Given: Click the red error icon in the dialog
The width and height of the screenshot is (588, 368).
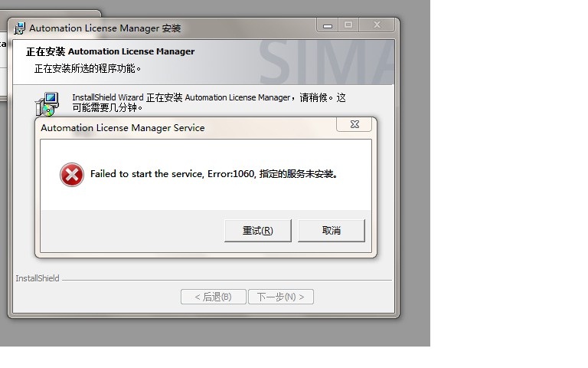Looking at the screenshot, I should [x=72, y=175].
